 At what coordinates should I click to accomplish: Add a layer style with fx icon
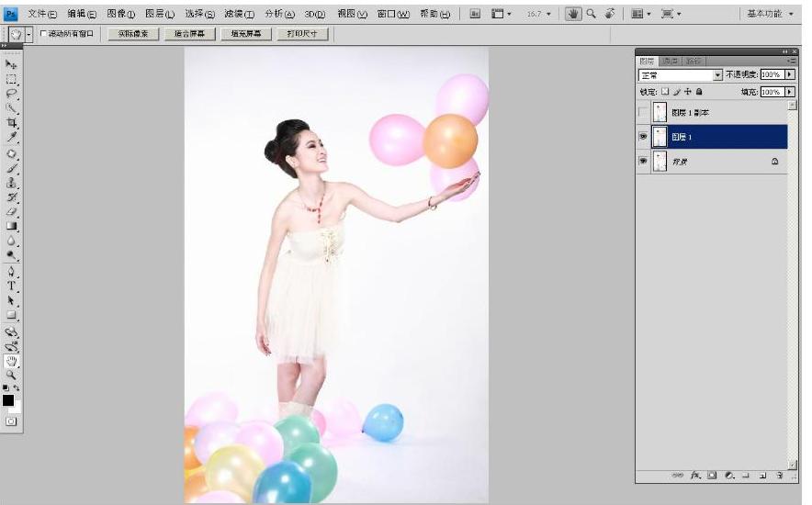coord(695,475)
